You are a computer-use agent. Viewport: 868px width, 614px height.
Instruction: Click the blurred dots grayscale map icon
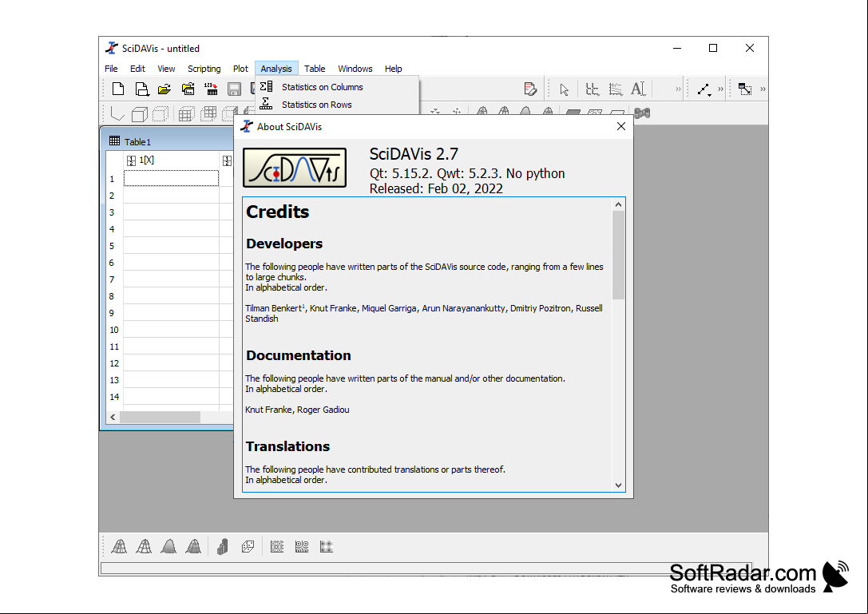327,547
